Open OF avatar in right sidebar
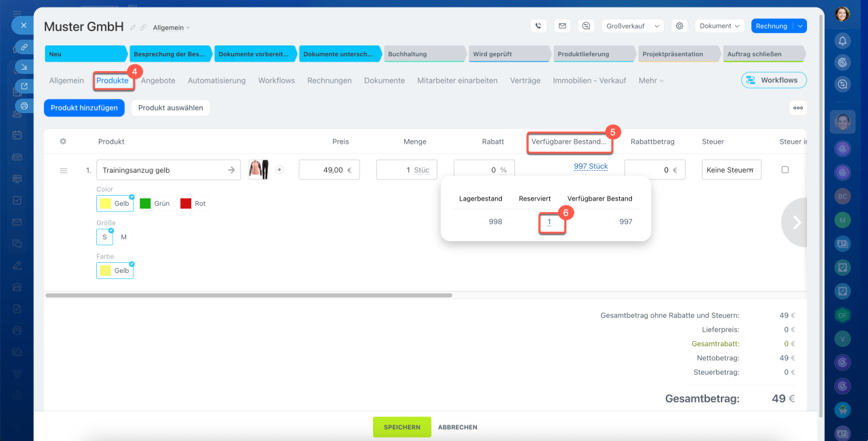The height and width of the screenshot is (441, 868). pos(842,314)
